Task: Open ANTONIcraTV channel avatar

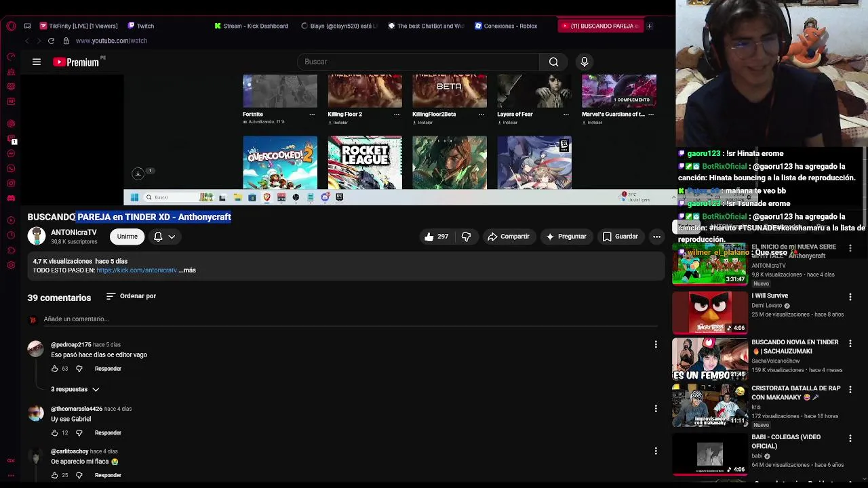Action: tap(37, 237)
